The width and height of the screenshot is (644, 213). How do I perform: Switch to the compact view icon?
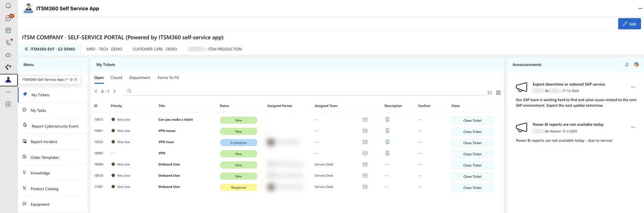pos(498,93)
